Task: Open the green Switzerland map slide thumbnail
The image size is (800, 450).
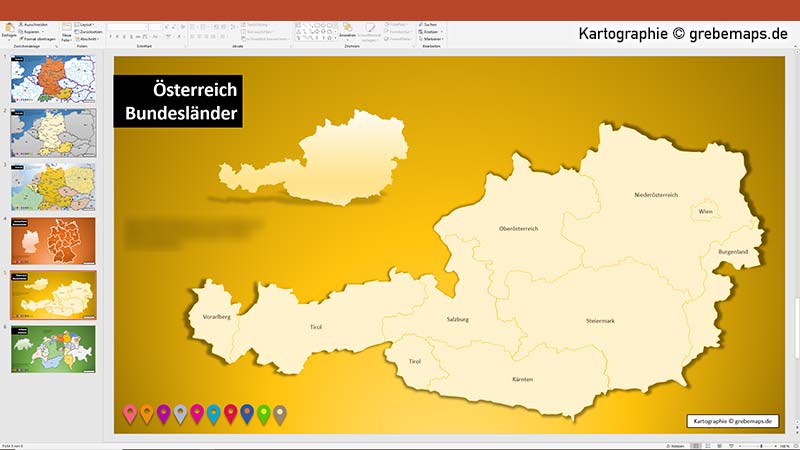Action: (53, 349)
